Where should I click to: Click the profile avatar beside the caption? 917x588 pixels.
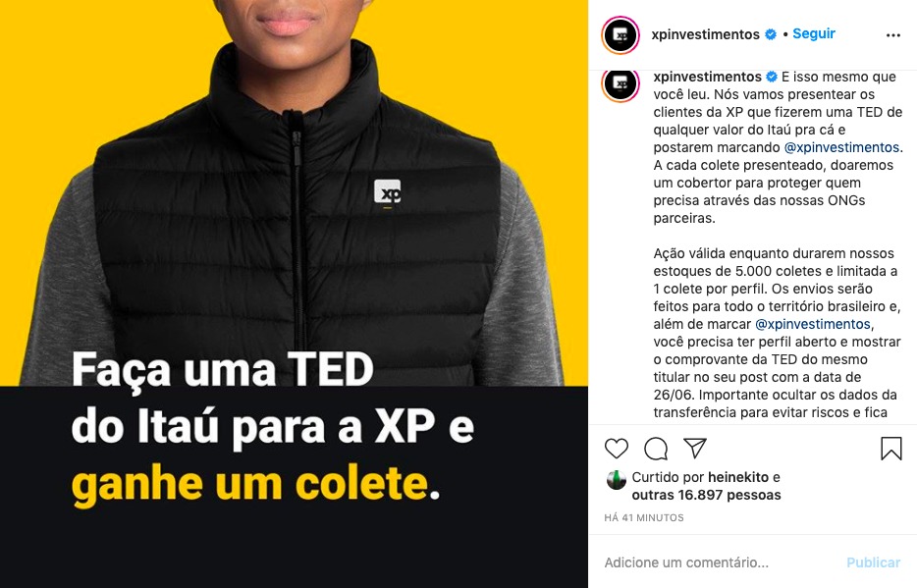pyautogui.click(x=620, y=85)
